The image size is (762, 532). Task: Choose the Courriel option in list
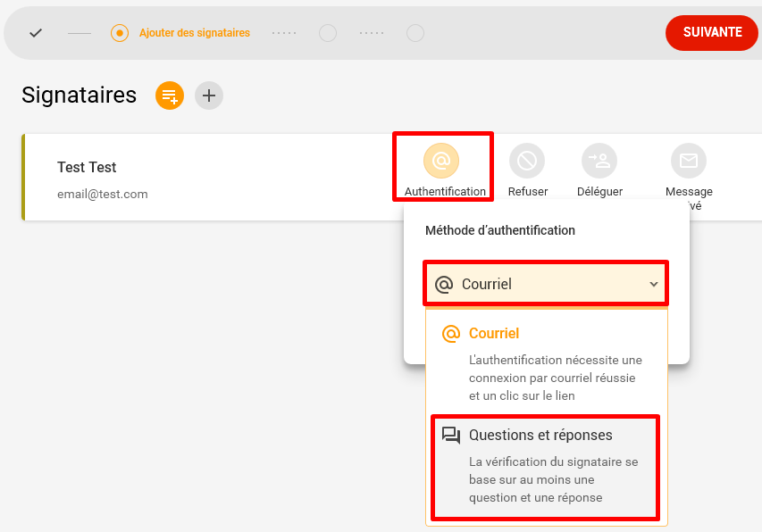pos(546,363)
